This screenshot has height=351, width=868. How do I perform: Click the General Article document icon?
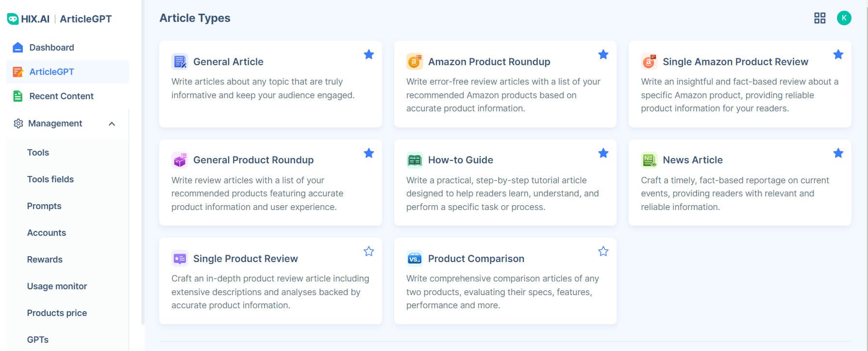[x=180, y=62]
